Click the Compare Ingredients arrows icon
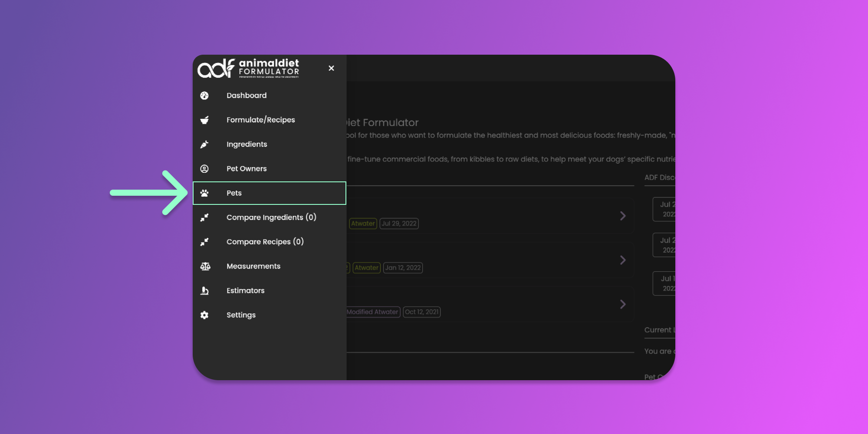This screenshot has height=434, width=868. click(x=204, y=217)
